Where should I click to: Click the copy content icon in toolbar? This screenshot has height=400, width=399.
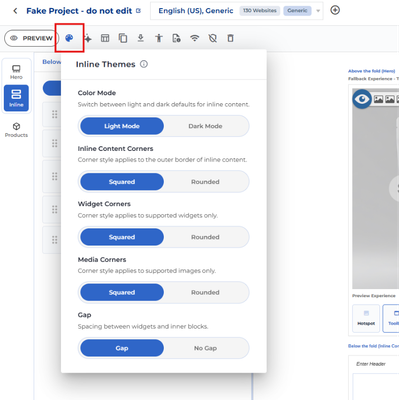pyautogui.click(x=123, y=38)
